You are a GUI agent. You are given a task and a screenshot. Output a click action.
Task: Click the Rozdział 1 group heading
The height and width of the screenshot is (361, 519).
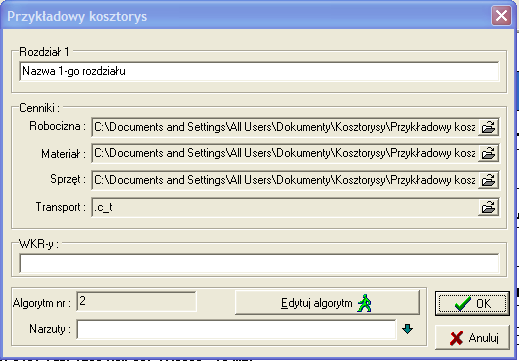[x=44, y=52]
